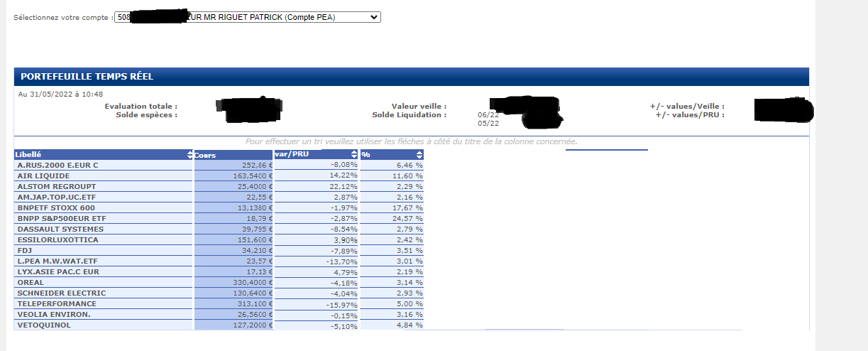Sort table by % column arrows
The image size is (868, 351).
click(419, 155)
